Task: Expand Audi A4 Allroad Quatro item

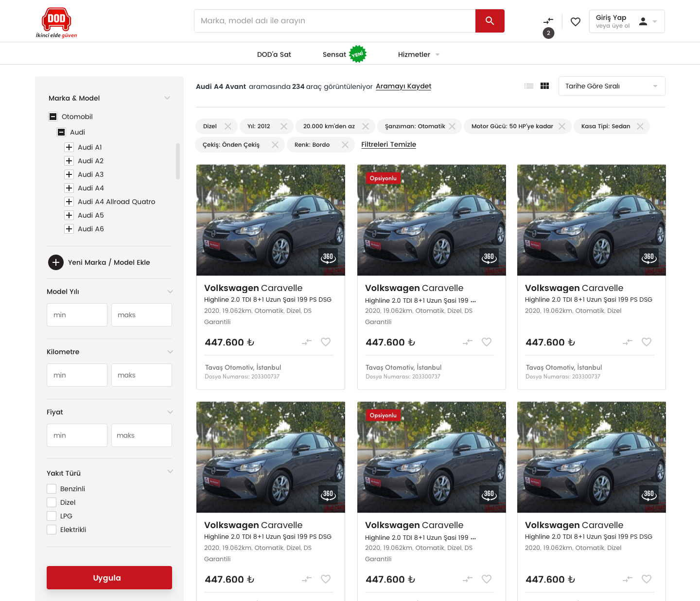Action: tap(69, 202)
